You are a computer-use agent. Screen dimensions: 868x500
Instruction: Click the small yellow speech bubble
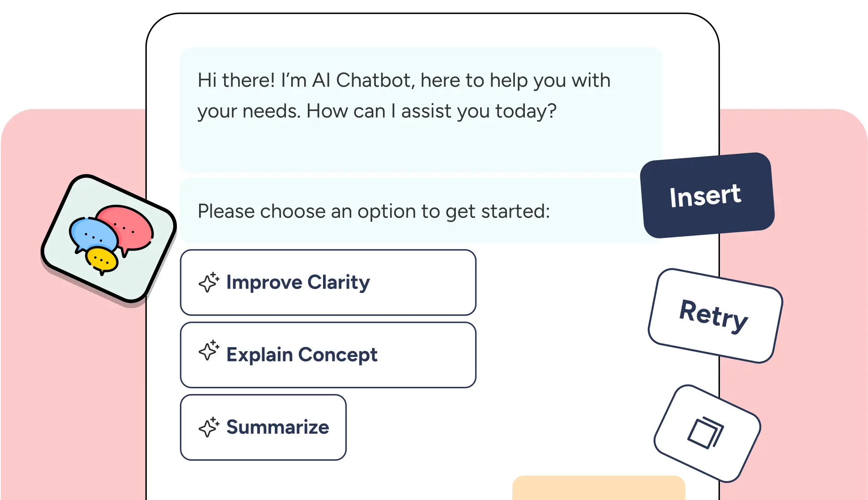pyautogui.click(x=102, y=260)
